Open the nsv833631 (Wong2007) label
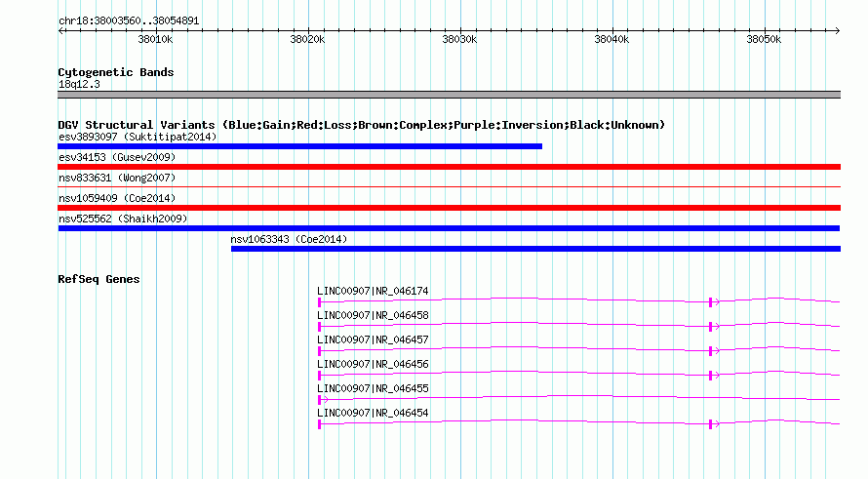The width and height of the screenshot is (868, 479). (117, 178)
